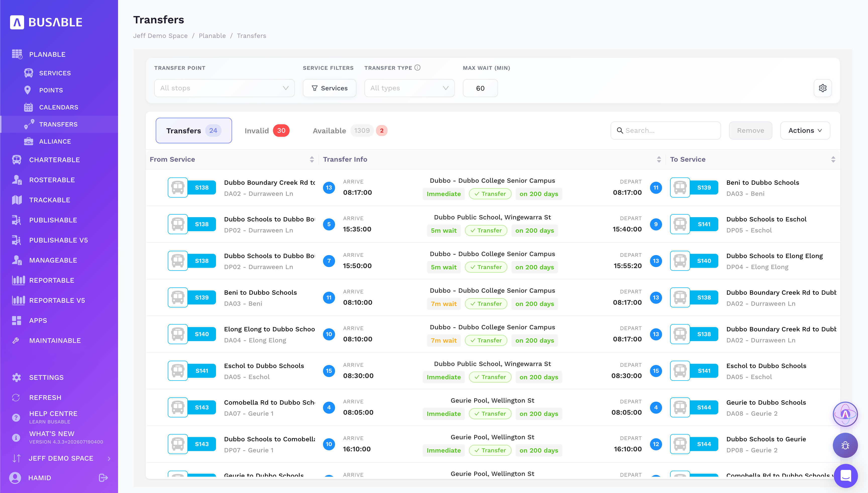
Task: Switch to the Invalid tab
Action: pyautogui.click(x=267, y=131)
